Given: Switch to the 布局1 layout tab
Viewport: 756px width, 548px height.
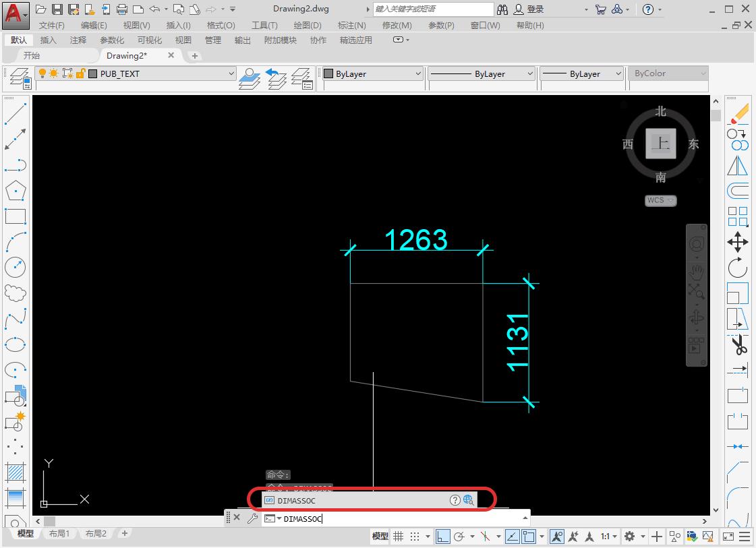Looking at the screenshot, I should coord(59,534).
